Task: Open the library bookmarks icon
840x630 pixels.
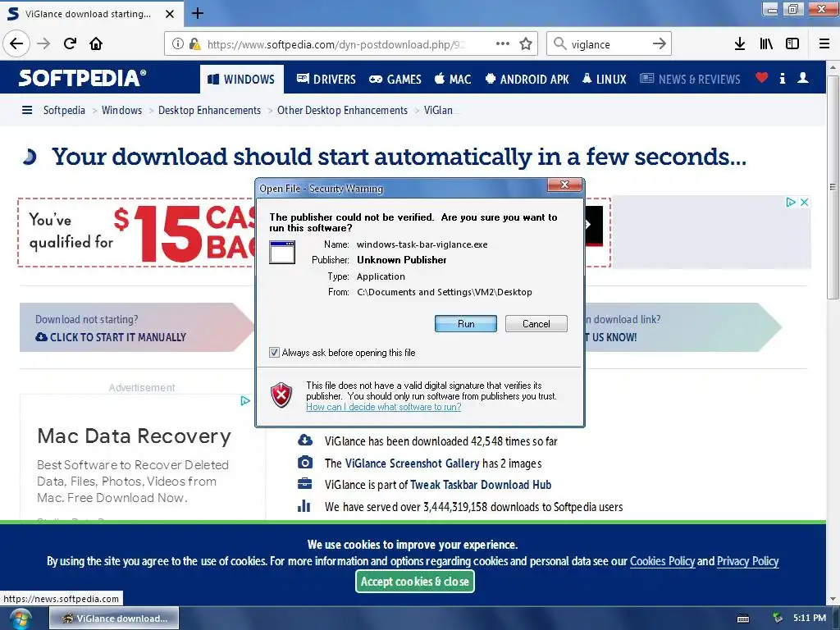Action: 766,43
